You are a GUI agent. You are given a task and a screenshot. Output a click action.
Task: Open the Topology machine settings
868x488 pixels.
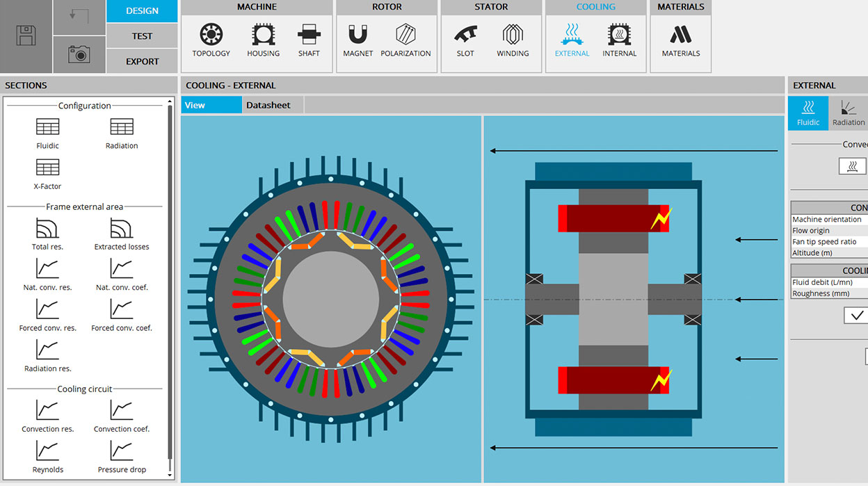click(x=211, y=40)
